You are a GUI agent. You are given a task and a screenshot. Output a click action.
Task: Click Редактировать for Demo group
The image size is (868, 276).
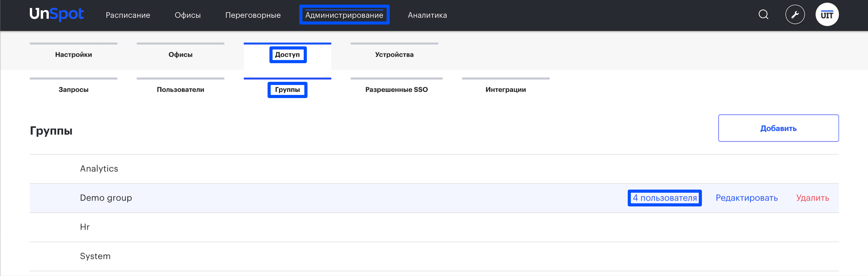tap(746, 198)
